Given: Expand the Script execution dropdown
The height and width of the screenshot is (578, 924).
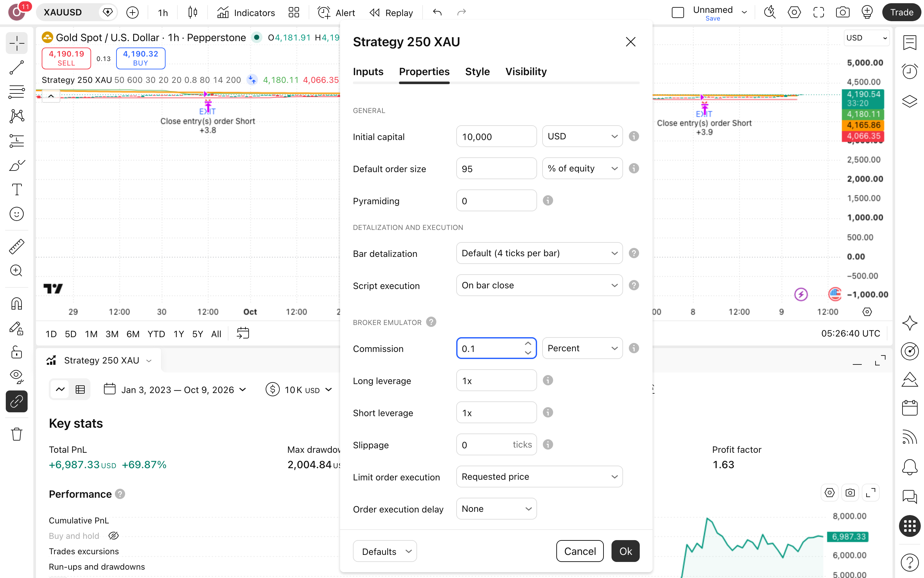Looking at the screenshot, I should [539, 285].
